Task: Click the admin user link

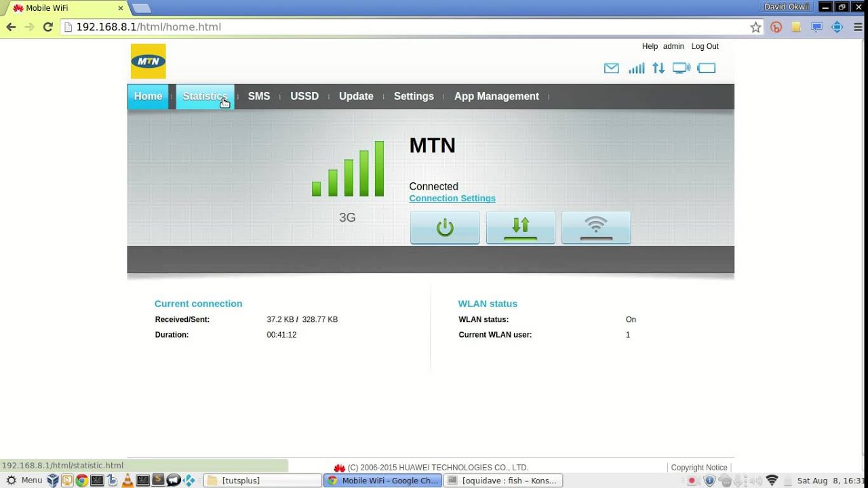Action: 673,46
